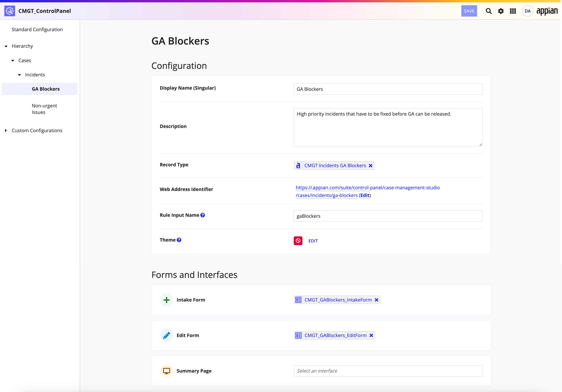Viewport: 562px width, 392px height.
Task: Click the red theme icon swatch
Action: (298, 241)
